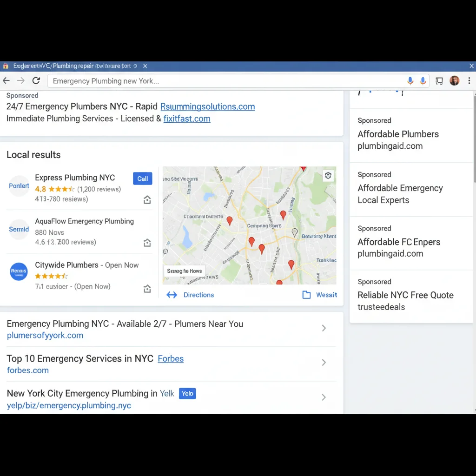Click the share icon for Express Plumbing NYC
The image size is (476, 476).
tap(147, 199)
